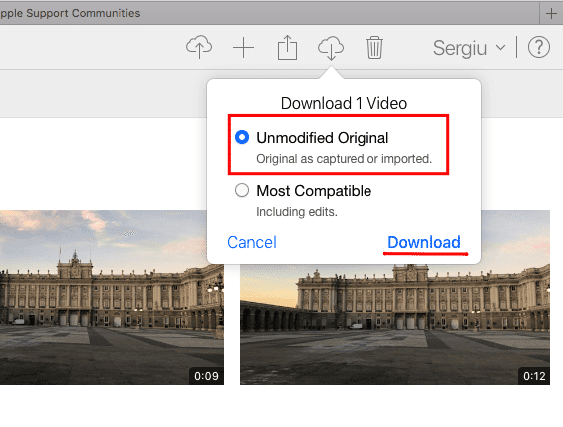The width and height of the screenshot is (563, 427).
Task: Open a new browser tab with plus
Action: click(x=551, y=13)
